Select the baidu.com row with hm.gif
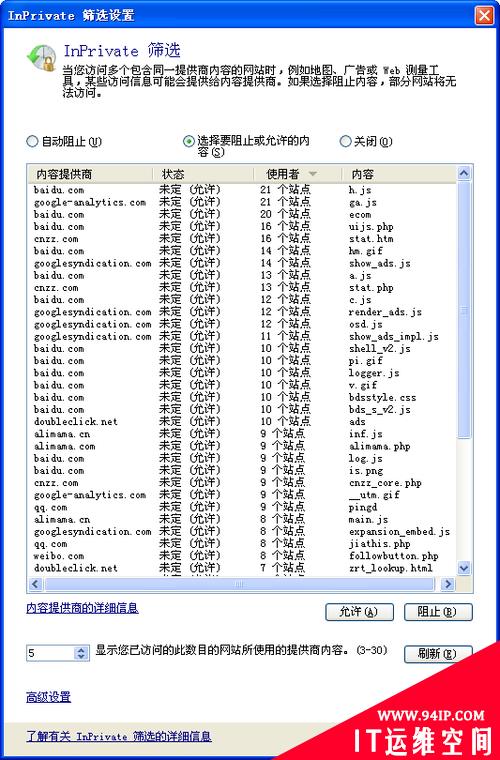Image resolution: width=500 pixels, height=760 pixels. tap(242, 251)
